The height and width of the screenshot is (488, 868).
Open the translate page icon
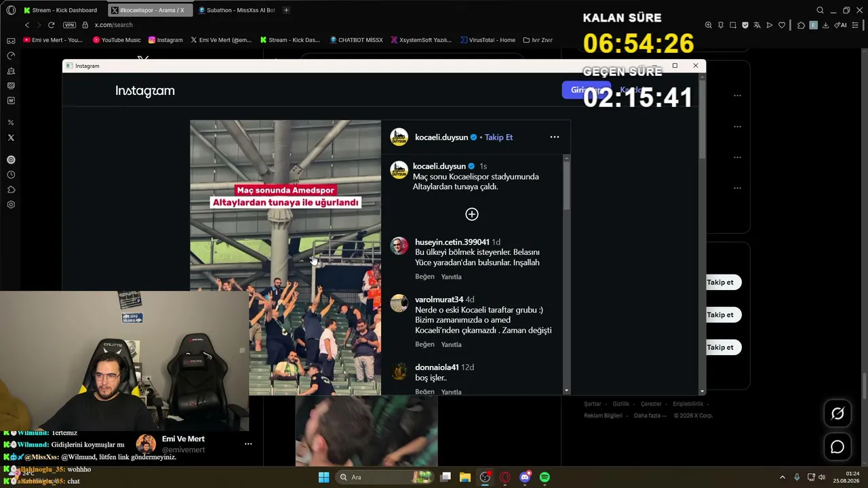pyautogui.click(x=757, y=25)
